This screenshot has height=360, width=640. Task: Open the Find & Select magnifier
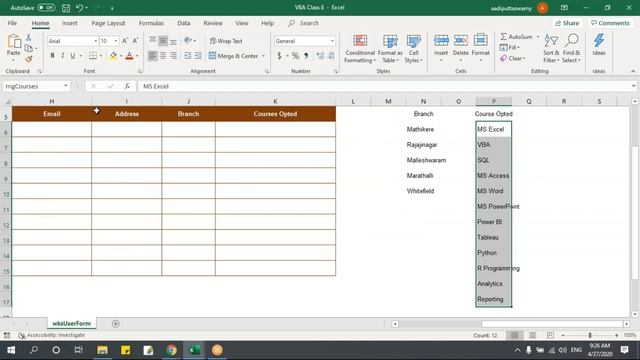571,49
